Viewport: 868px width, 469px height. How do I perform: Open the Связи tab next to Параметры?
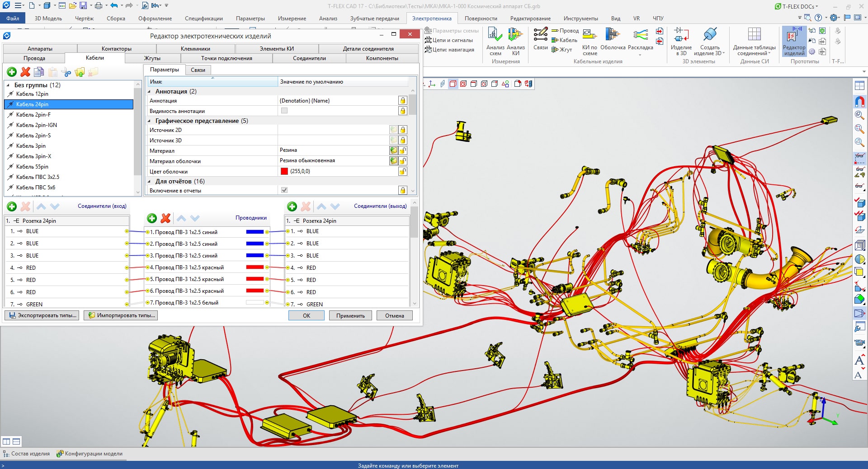pyautogui.click(x=198, y=70)
